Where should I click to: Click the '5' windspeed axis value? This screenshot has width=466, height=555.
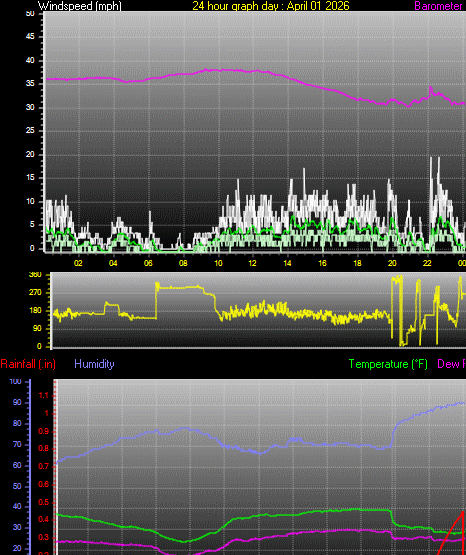point(32,224)
